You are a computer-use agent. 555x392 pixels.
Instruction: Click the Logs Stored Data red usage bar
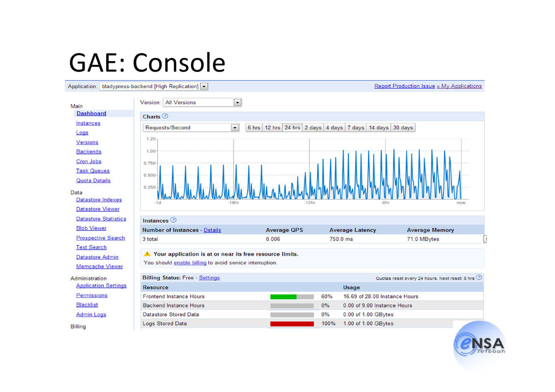[292, 324]
